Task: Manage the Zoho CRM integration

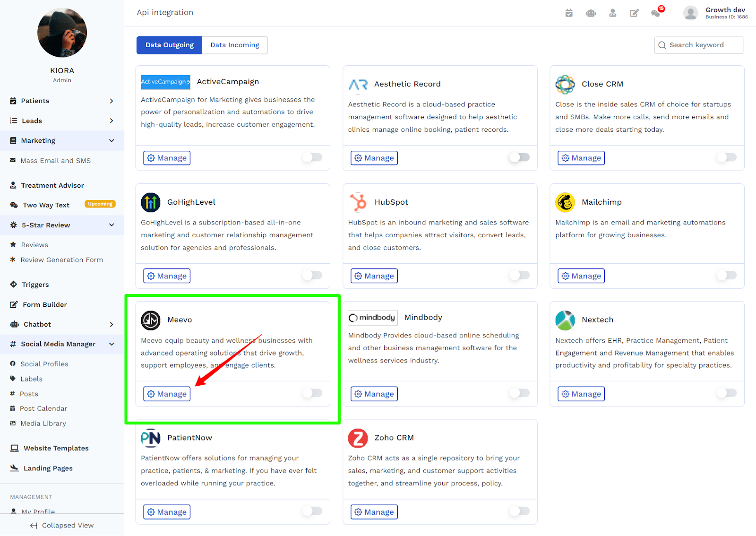Action: coord(374,512)
